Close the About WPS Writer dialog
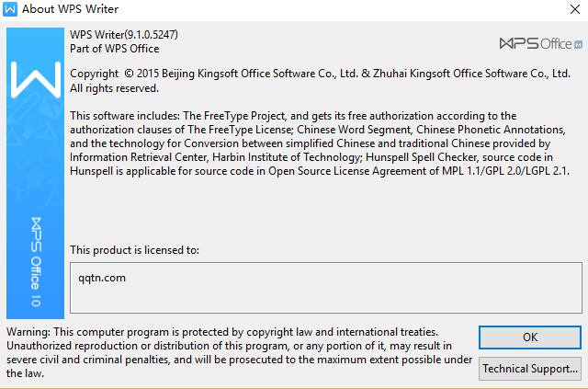588x389 pixels. point(575,9)
